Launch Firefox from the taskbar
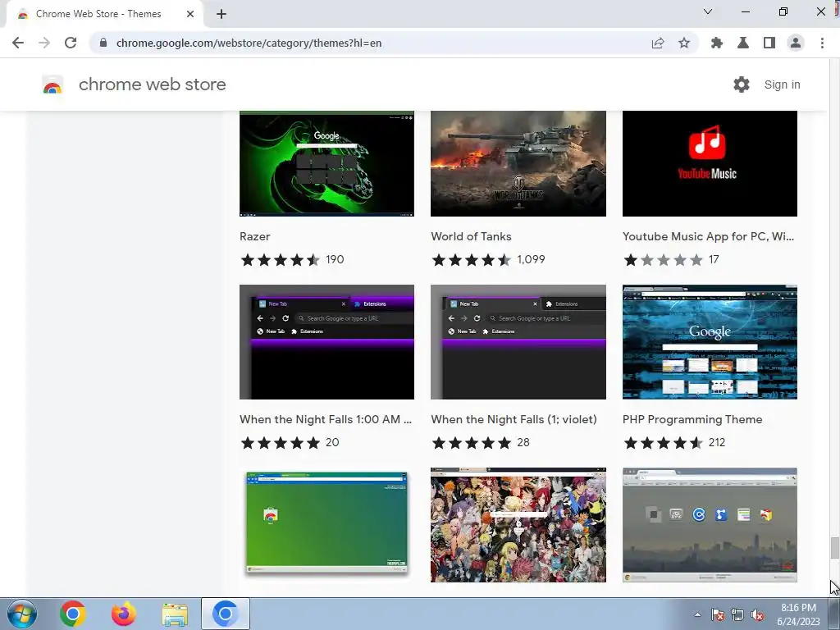The image size is (840, 630). pyautogui.click(x=124, y=614)
